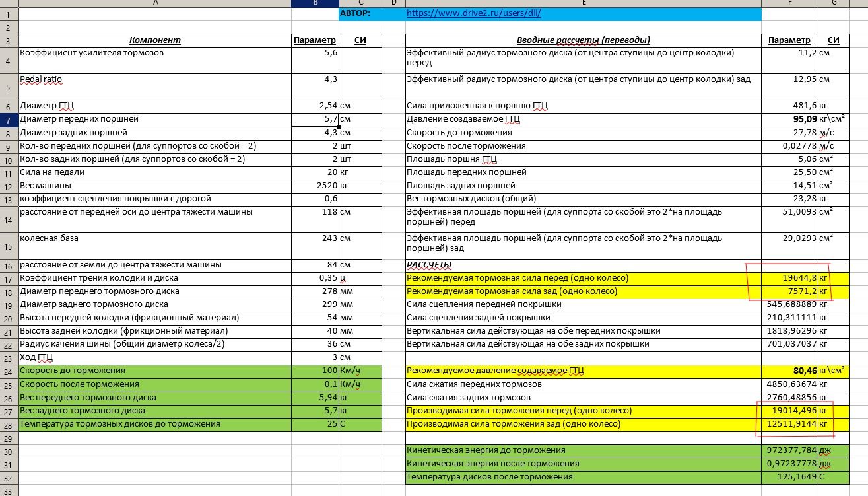Select 'Ход ГТЦ' label cell
The width and height of the screenshot is (868, 496).
click(155, 358)
